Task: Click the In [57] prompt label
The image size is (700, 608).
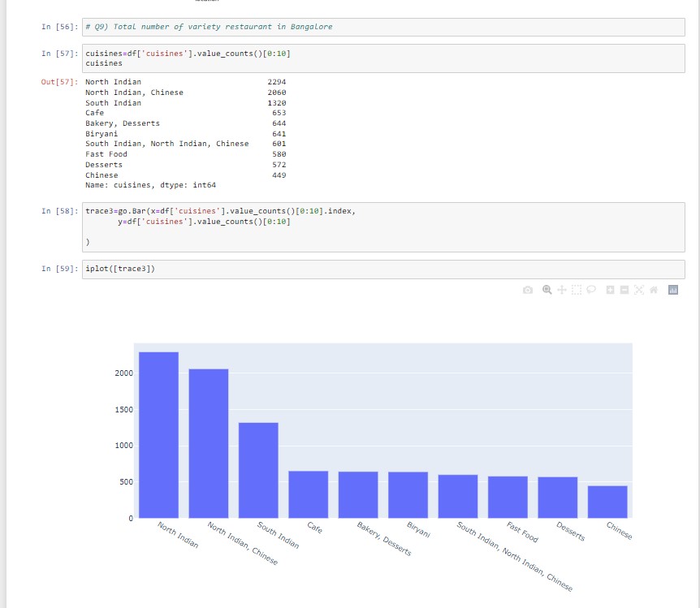Action: (60, 54)
